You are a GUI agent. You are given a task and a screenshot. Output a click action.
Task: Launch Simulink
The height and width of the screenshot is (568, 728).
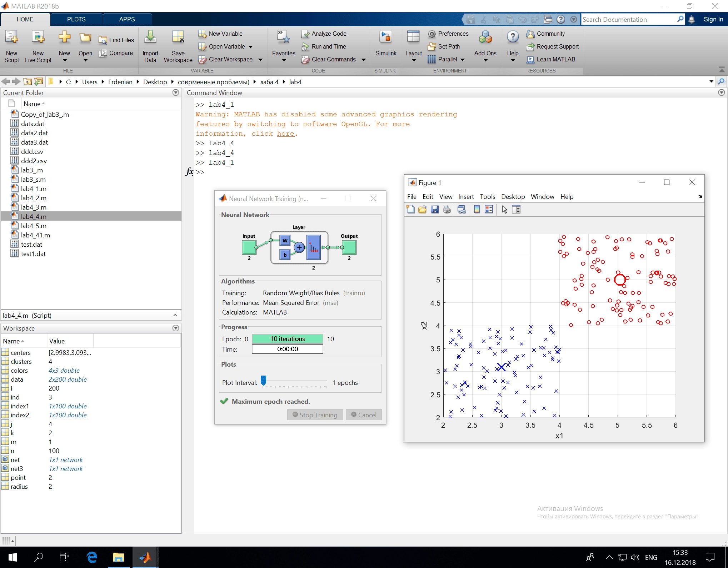tap(386, 44)
